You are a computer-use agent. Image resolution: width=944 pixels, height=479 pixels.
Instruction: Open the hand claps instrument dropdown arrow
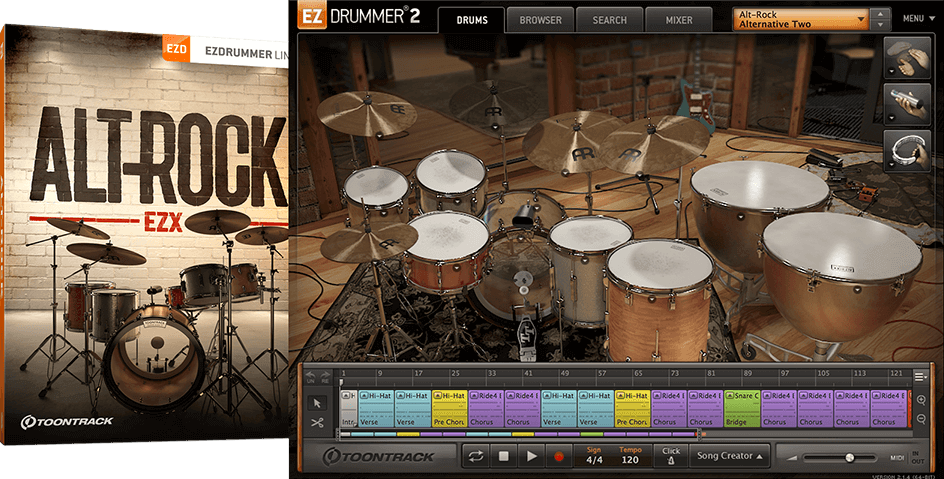coord(890,71)
